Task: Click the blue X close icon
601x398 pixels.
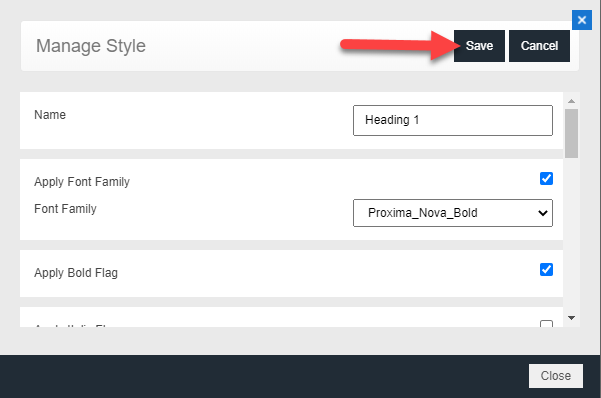Action: [x=581, y=20]
